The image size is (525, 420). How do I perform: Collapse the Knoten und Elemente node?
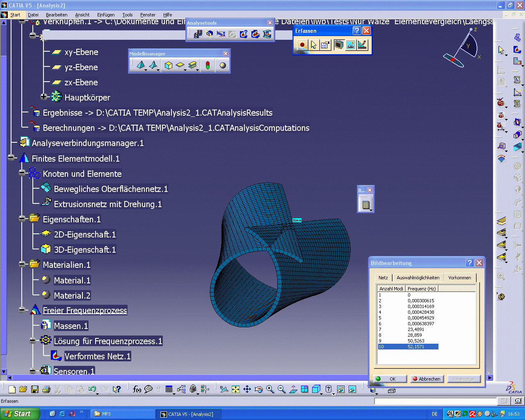pyautogui.click(x=22, y=173)
